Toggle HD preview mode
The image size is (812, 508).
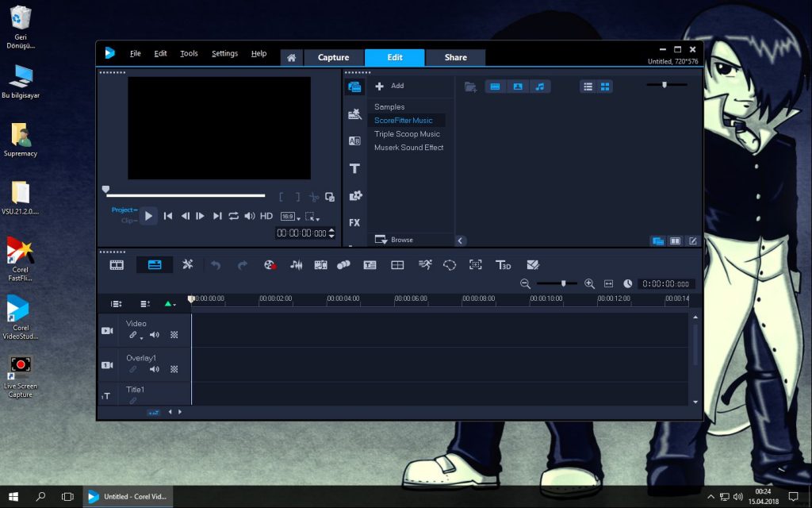[x=266, y=216]
